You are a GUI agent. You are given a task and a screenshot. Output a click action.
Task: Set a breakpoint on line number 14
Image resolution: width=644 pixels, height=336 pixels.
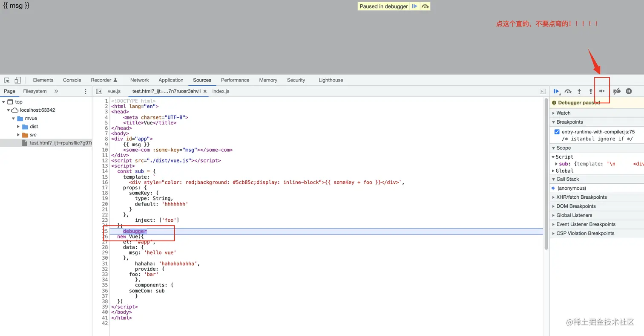point(105,171)
